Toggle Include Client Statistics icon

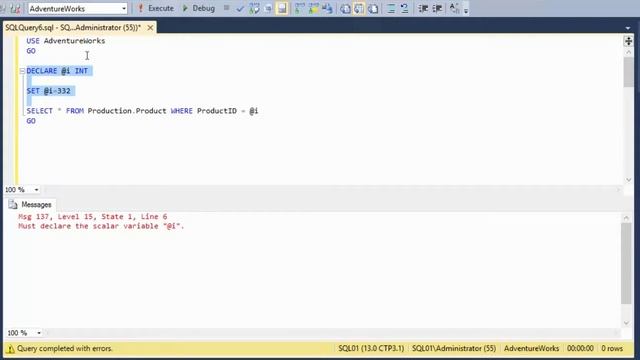(x=327, y=8)
